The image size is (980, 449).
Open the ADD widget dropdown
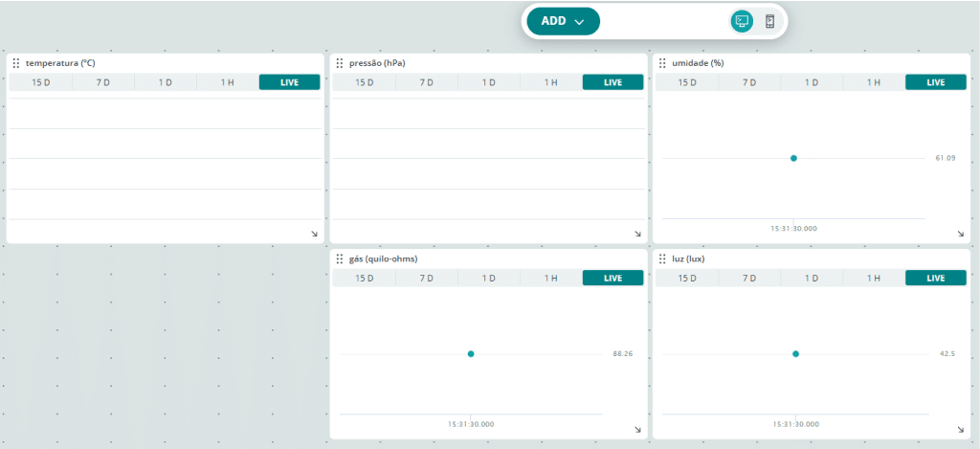[563, 21]
